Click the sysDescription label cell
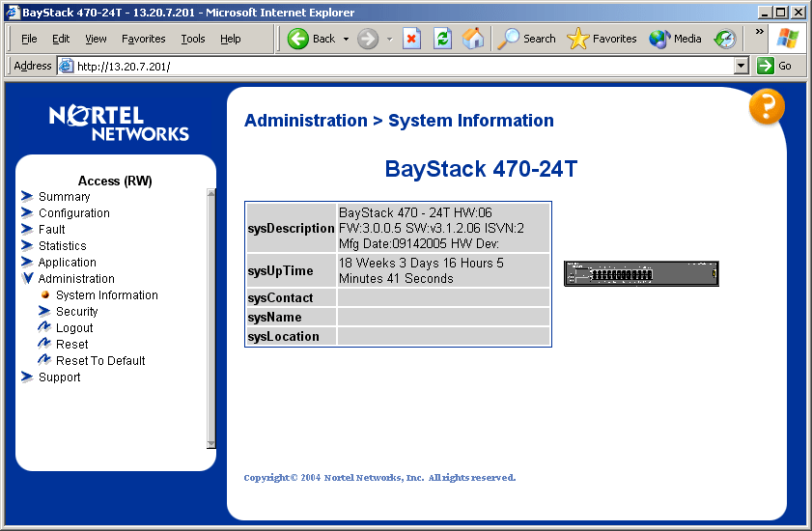The width and height of the screenshot is (812, 531). point(291,228)
